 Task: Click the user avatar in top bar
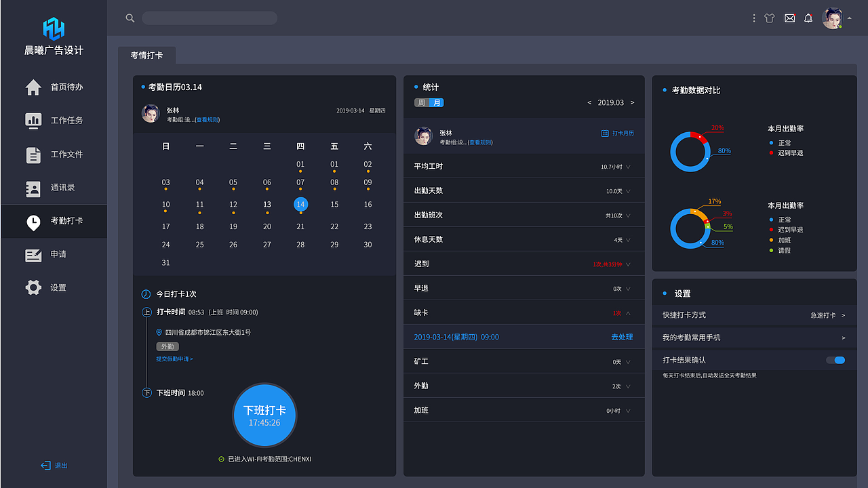click(x=832, y=18)
